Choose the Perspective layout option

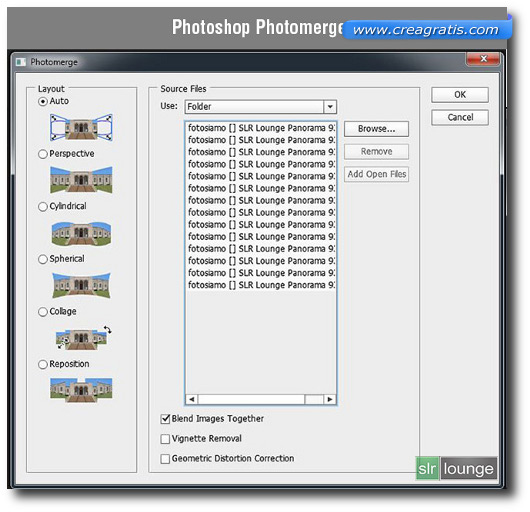[x=43, y=154]
